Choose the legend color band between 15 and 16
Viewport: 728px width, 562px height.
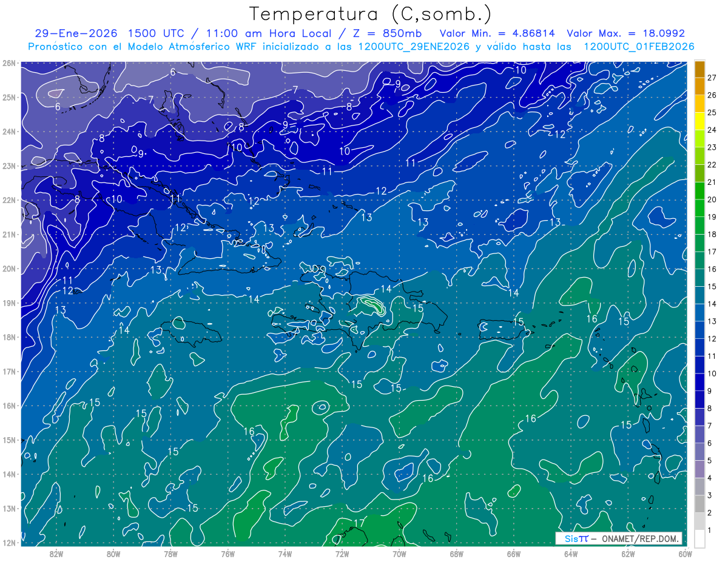pyautogui.click(x=699, y=278)
